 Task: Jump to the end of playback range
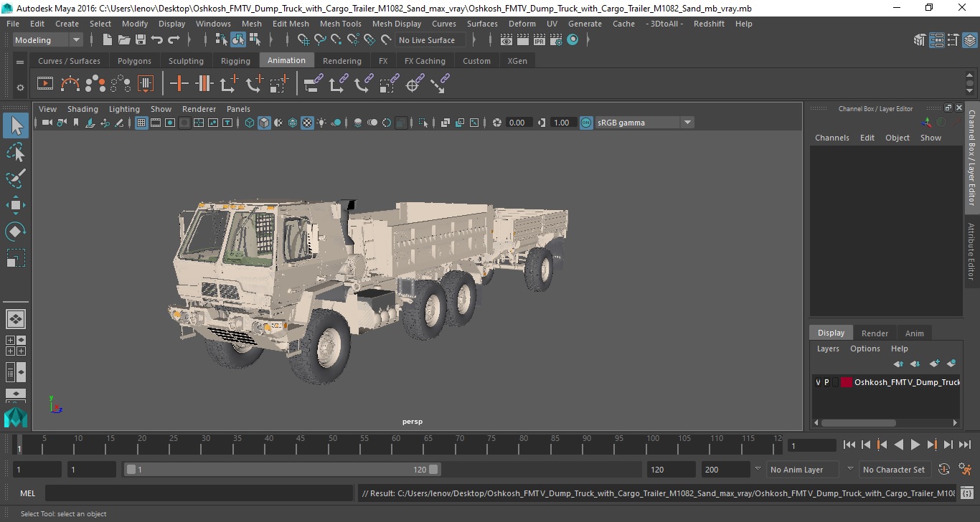pos(964,445)
